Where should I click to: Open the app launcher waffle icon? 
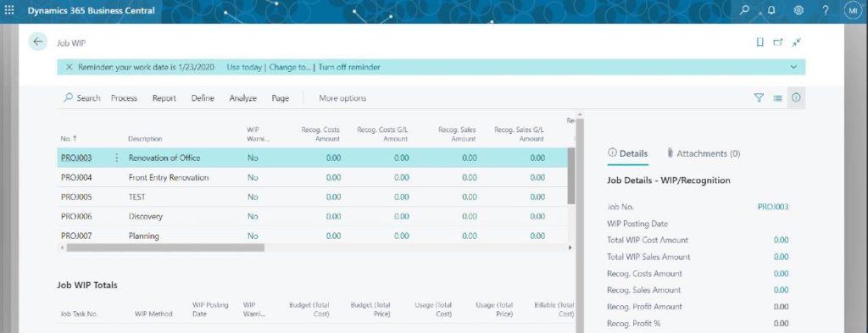pyautogui.click(x=9, y=10)
